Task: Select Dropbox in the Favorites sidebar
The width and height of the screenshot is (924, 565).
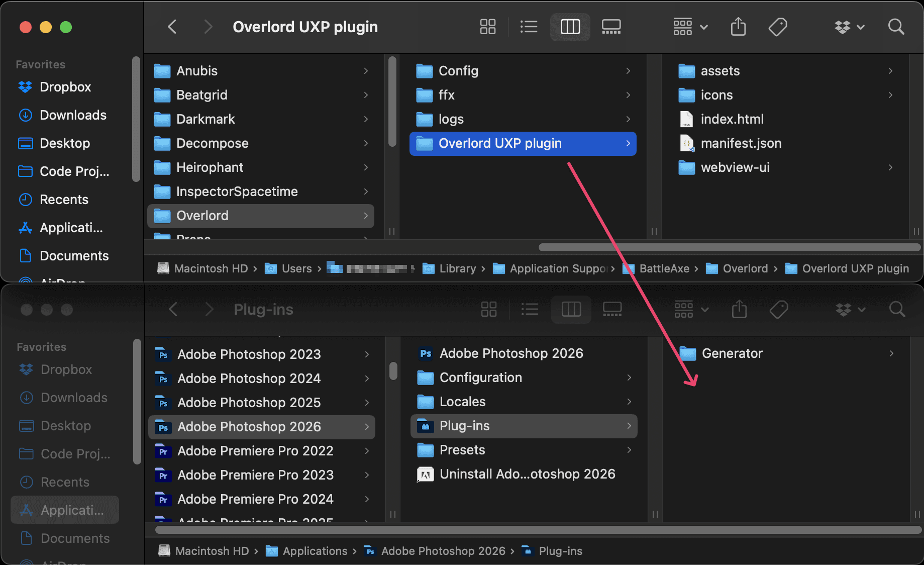Action: click(x=65, y=87)
